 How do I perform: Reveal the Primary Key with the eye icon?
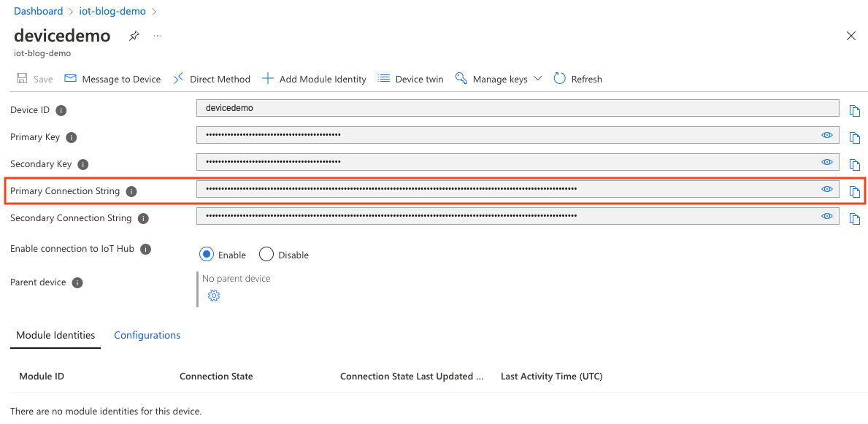[827, 135]
